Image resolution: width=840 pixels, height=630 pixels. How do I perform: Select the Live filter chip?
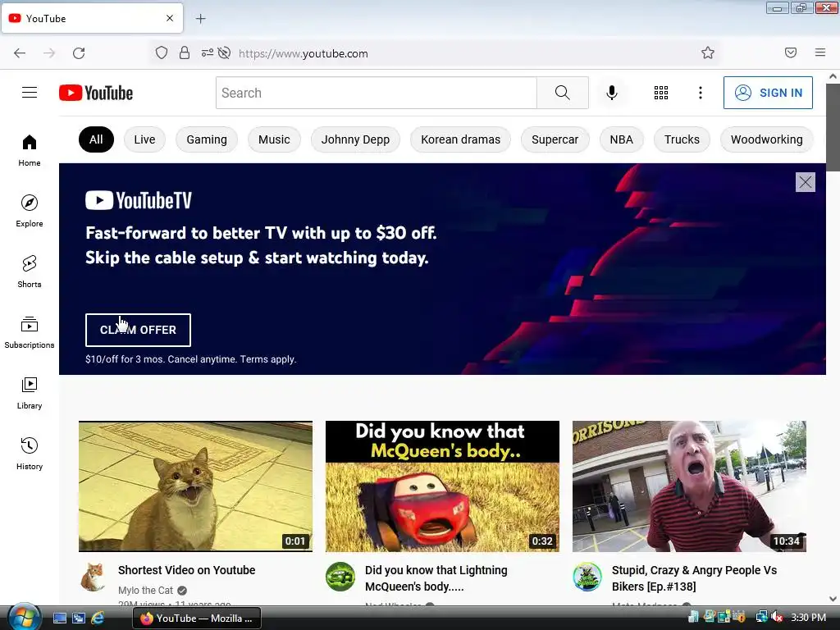144,139
